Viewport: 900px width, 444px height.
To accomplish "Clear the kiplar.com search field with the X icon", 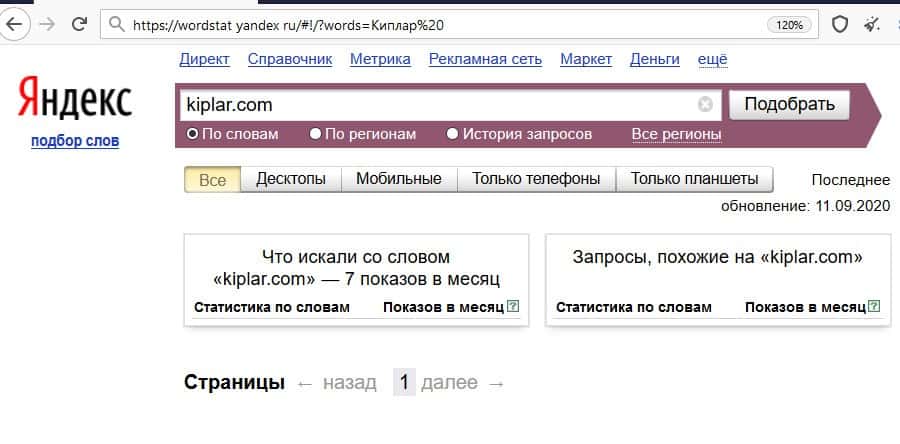I will 705,105.
